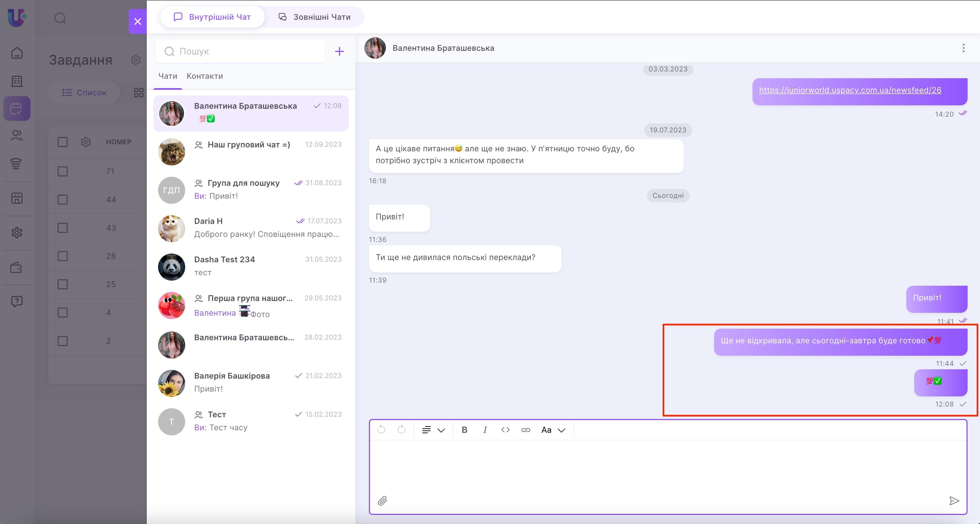Close chat panel with purple X button
Screen dimensions: 980x524
pyautogui.click(x=138, y=21)
